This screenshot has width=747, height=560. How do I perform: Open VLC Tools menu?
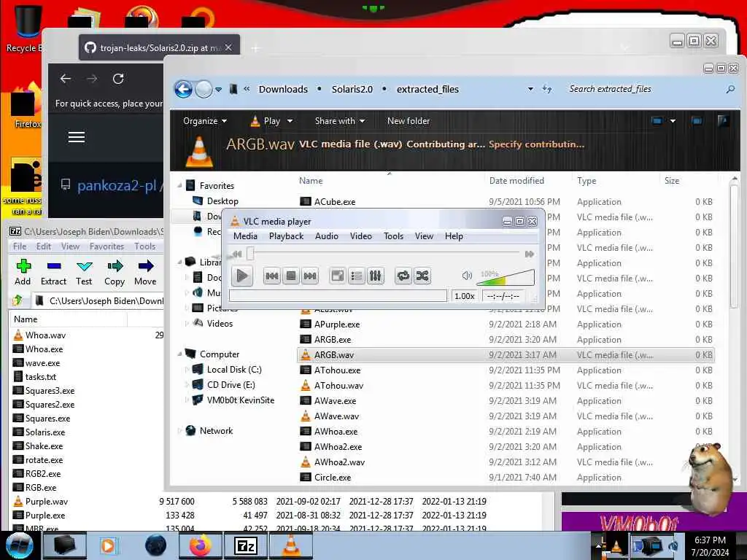point(393,236)
